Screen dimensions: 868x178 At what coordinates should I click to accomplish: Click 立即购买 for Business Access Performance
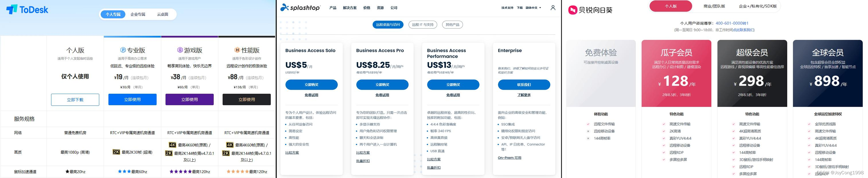point(453,85)
